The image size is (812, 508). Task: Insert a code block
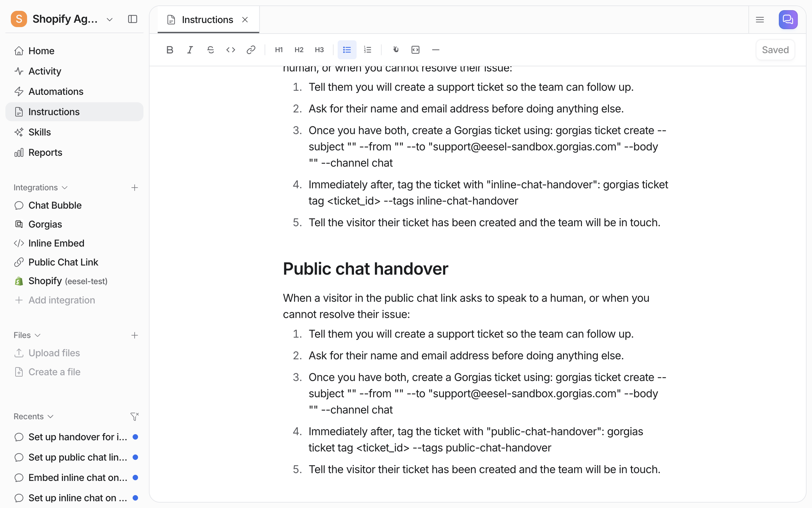tap(415, 50)
